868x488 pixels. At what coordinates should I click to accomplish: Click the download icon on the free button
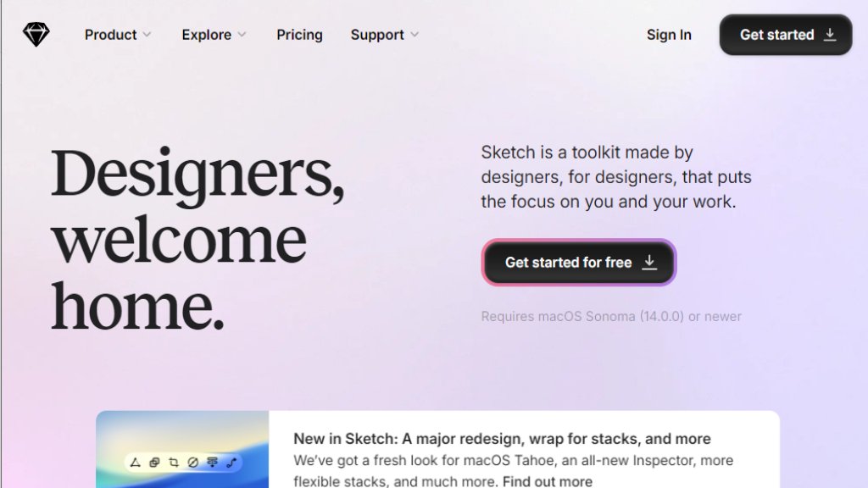pos(649,263)
